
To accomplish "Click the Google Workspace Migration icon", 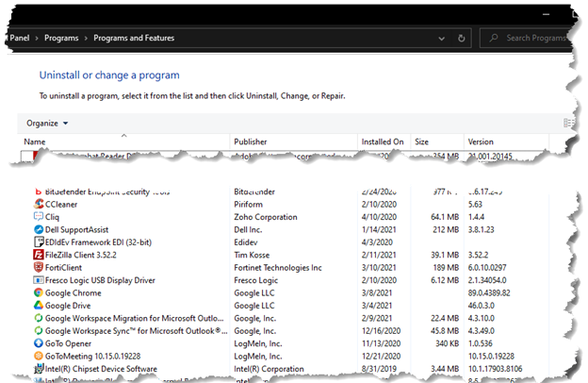I will [x=39, y=318].
